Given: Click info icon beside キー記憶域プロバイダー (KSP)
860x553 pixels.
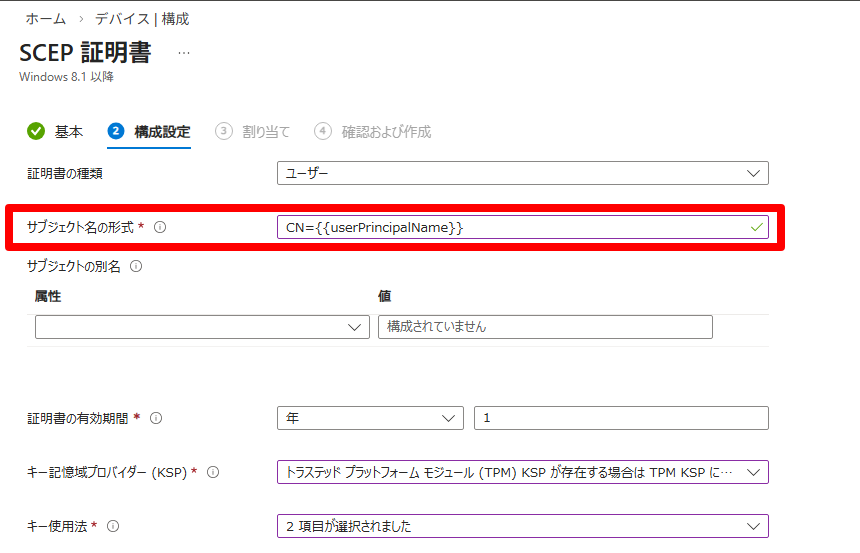Looking at the screenshot, I should click(212, 472).
